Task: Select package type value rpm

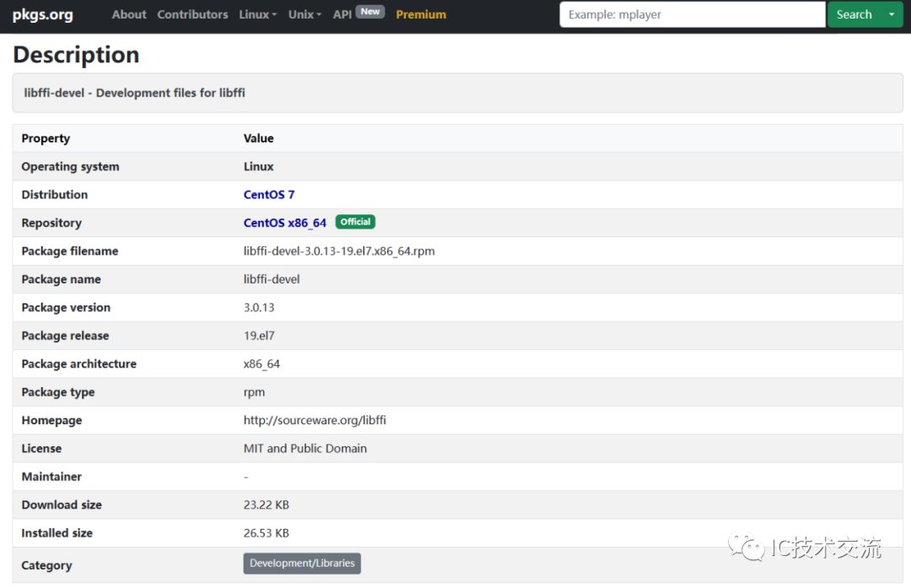Action: click(254, 392)
